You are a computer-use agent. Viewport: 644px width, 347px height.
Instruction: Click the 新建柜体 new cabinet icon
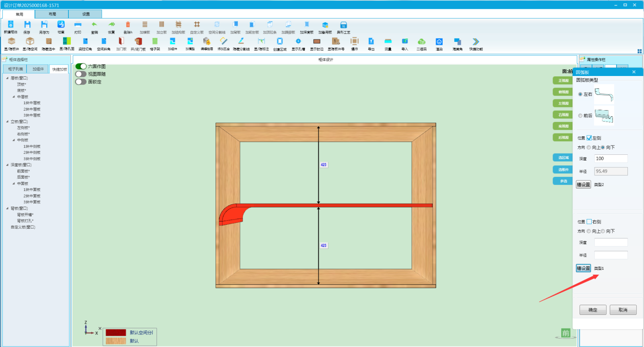tap(11, 25)
